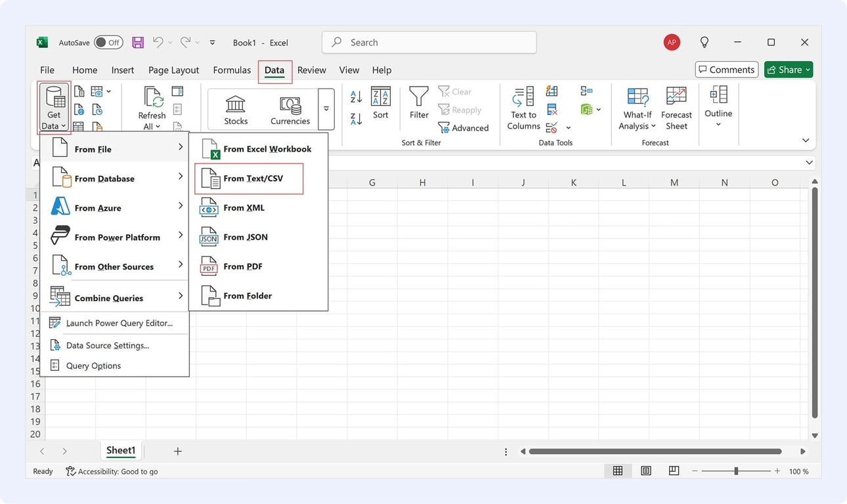
Task: Switch to the Review tab
Action: [x=312, y=70]
